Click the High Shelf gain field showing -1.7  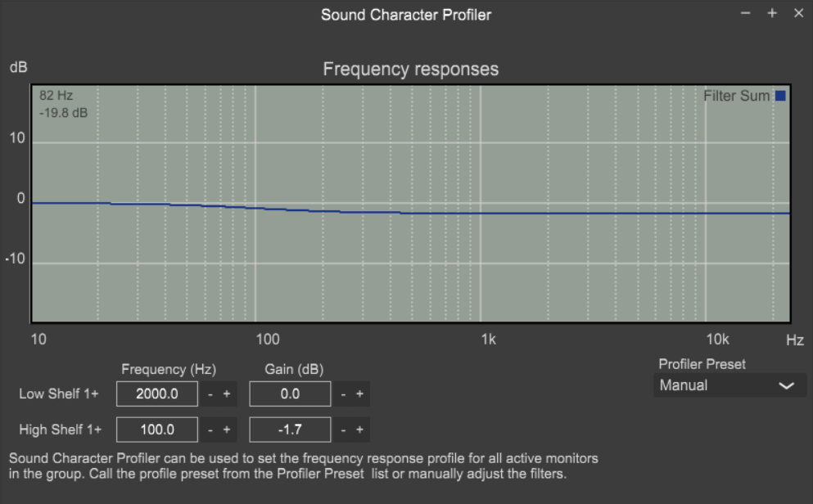click(290, 430)
